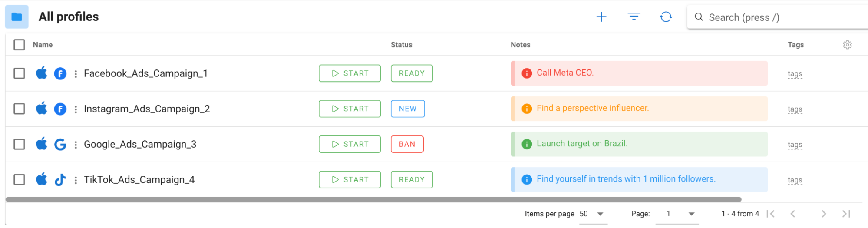Open table column settings gear icon

tap(847, 45)
